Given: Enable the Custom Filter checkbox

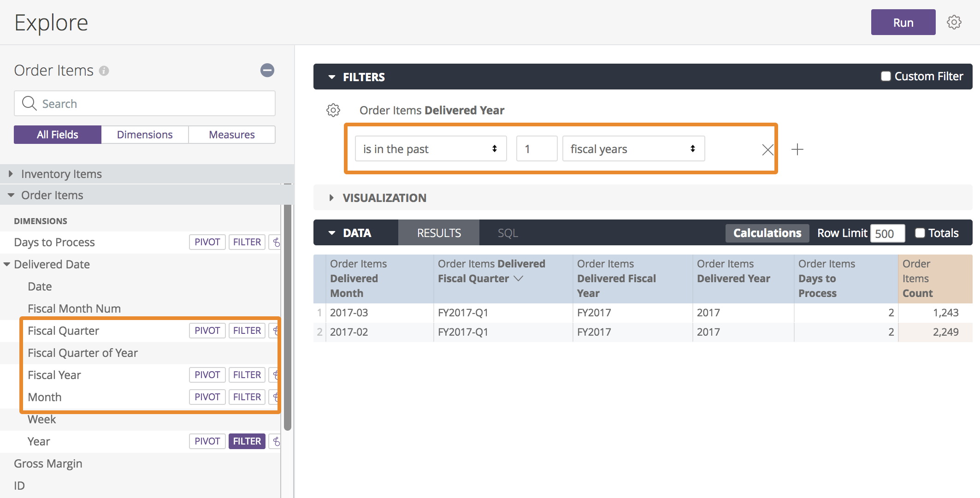Looking at the screenshot, I should click(x=886, y=76).
